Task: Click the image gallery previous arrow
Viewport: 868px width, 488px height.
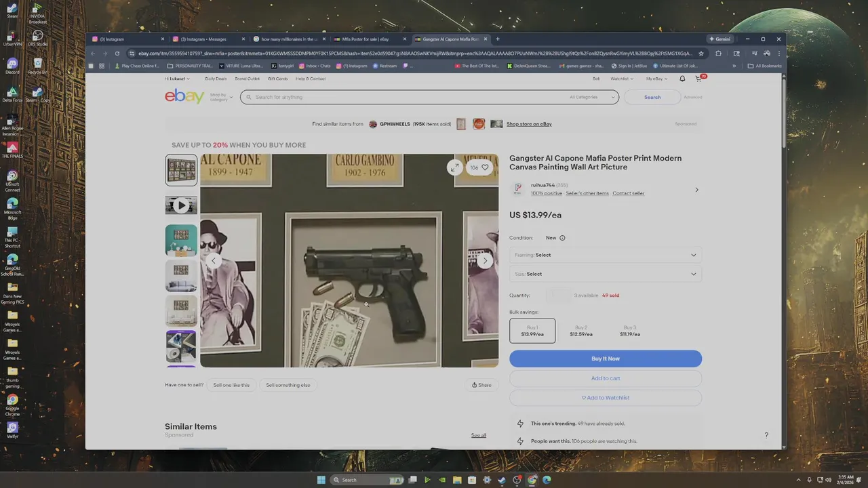Action: coord(214,260)
